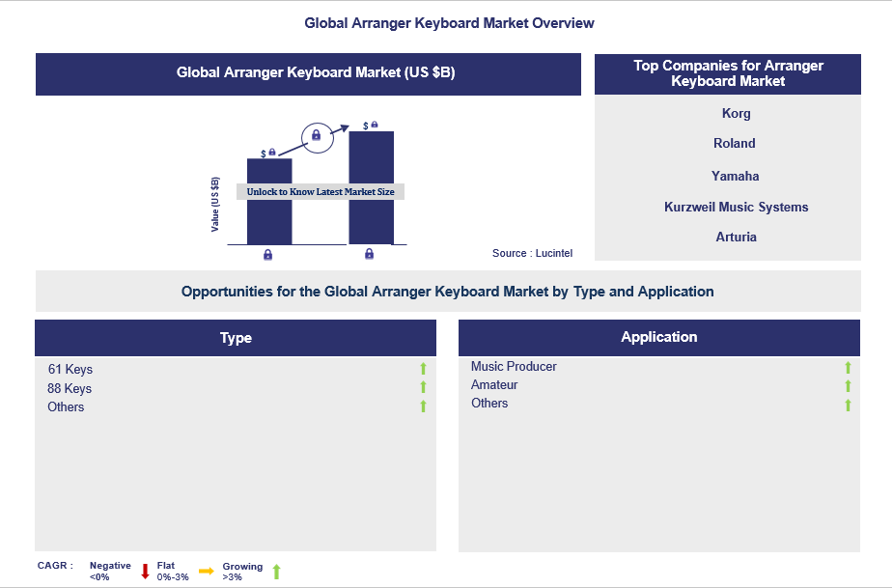Click the Source : Lucintel text
Viewport: 893px width, 588px height.
[x=533, y=253]
